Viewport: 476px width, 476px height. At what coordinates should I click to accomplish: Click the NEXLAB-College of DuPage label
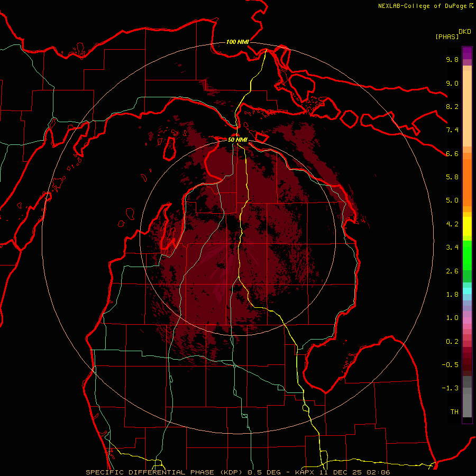(422, 6)
